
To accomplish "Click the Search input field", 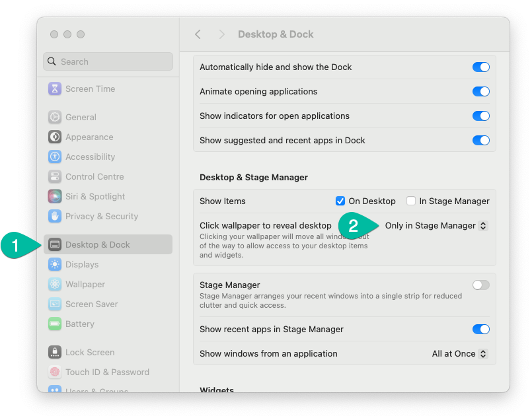I will click(108, 61).
